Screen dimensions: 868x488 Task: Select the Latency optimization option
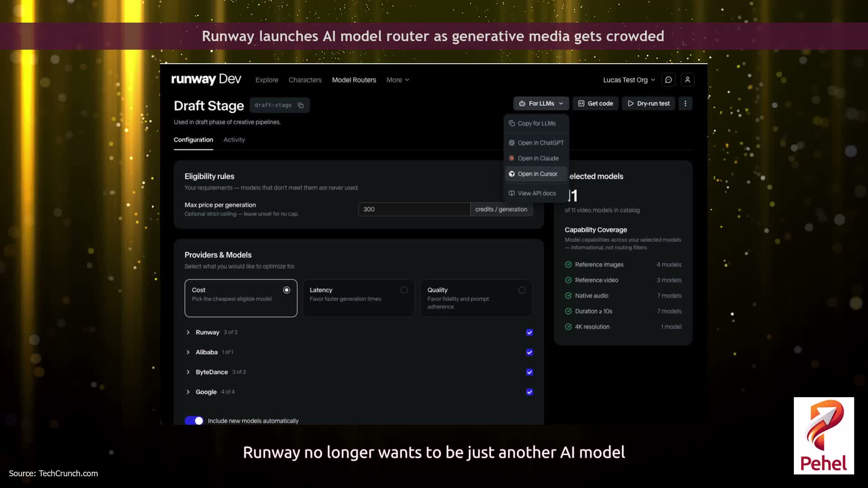point(359,298)
